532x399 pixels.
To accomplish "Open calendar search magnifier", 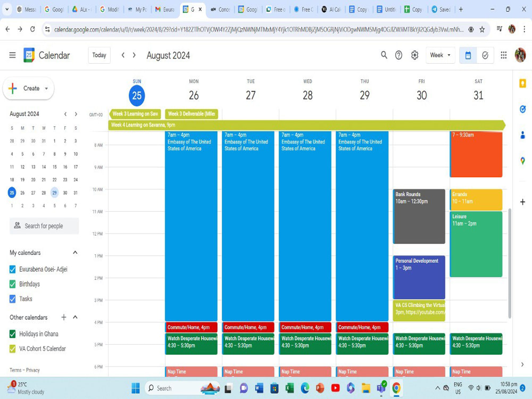I will click(384, 55).
